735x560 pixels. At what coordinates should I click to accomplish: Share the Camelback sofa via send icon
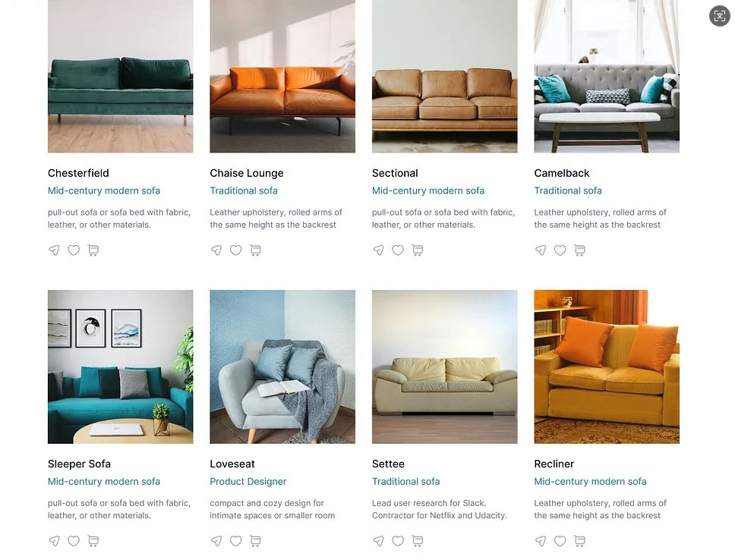[x=541, y=250]
